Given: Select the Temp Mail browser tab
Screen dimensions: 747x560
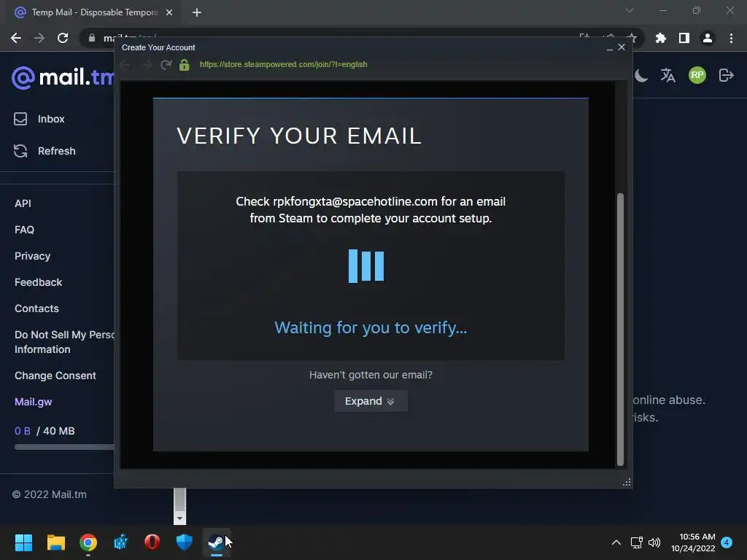Looking at the screenshot, I should pos(94,12).
